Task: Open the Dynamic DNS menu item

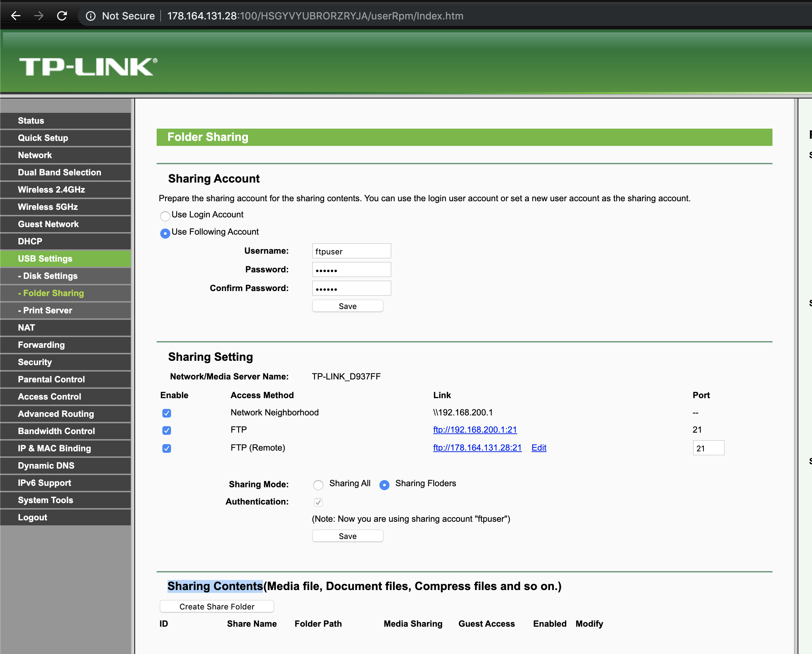Action: (x=65, y=466)
